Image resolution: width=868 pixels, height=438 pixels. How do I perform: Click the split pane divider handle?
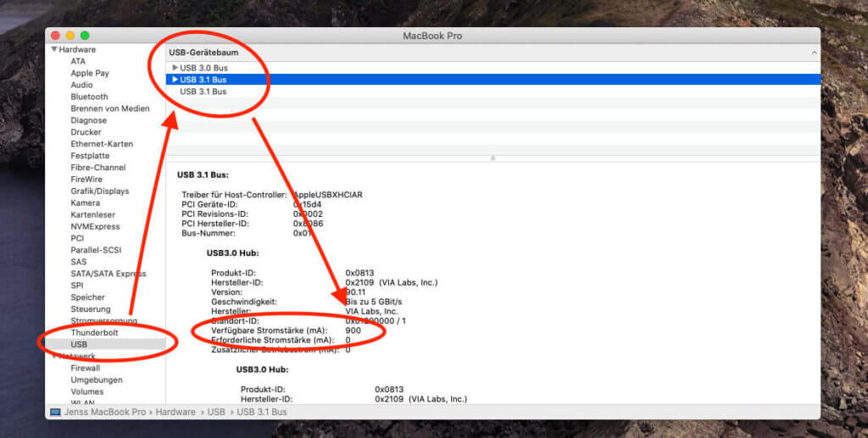point(492,158)
